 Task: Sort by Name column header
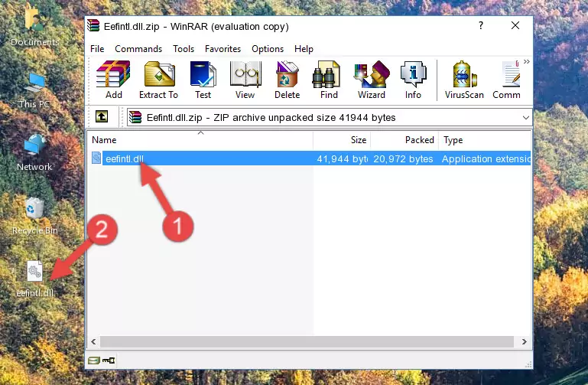(201, 140)
